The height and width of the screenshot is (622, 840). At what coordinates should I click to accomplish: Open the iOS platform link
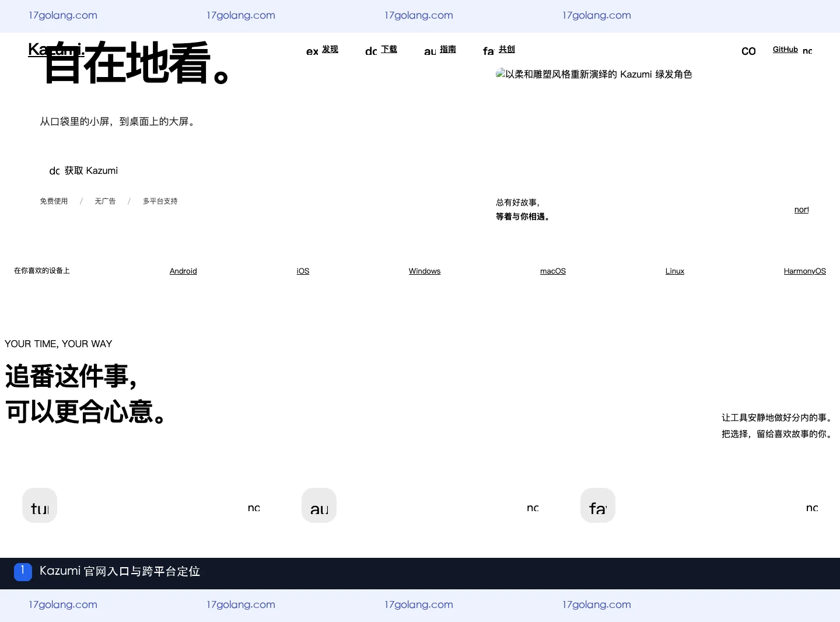[x=303, y=271]
